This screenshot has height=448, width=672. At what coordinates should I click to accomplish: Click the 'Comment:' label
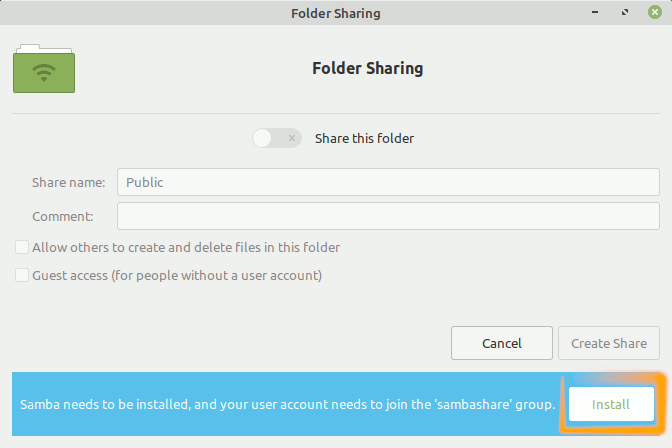click(x=63, y=216)
